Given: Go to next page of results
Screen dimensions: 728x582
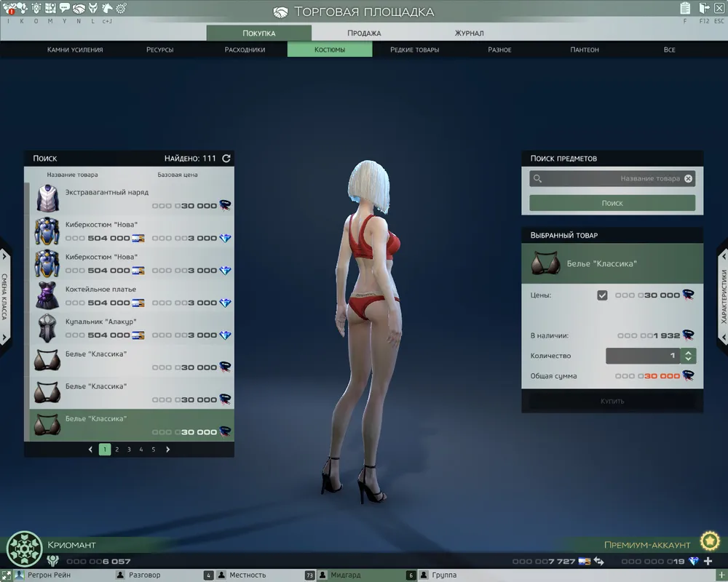Looking at the screenshot, I should pyautogui.click(x=167, y=450).
